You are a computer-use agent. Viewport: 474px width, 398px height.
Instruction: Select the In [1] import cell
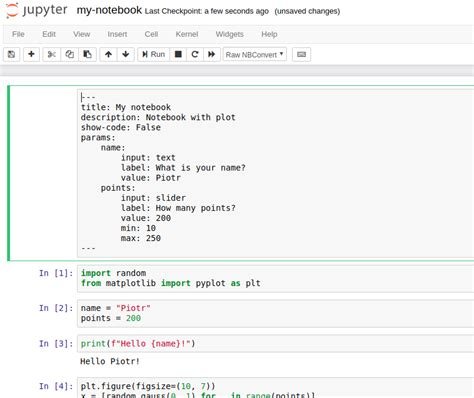click(x=276, y=278)
